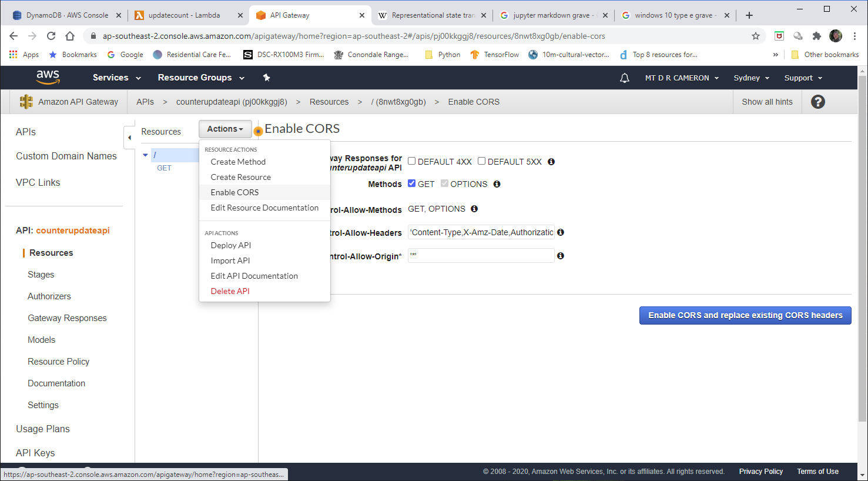868x481 pixels.
Task: Show the hidden bookmarks overflow chevron
Action: (776, 55)
